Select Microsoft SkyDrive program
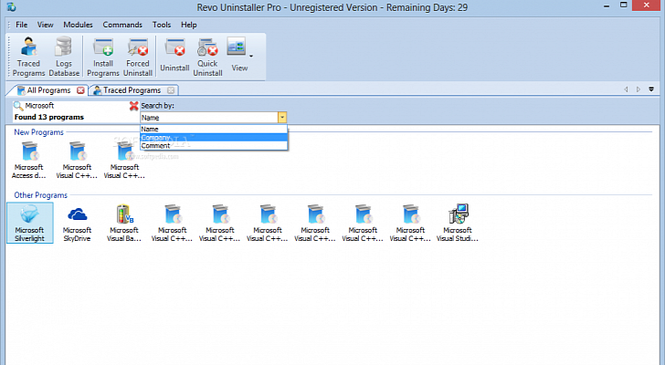This screenshot has height=365, width=665. tap(77, 223)
